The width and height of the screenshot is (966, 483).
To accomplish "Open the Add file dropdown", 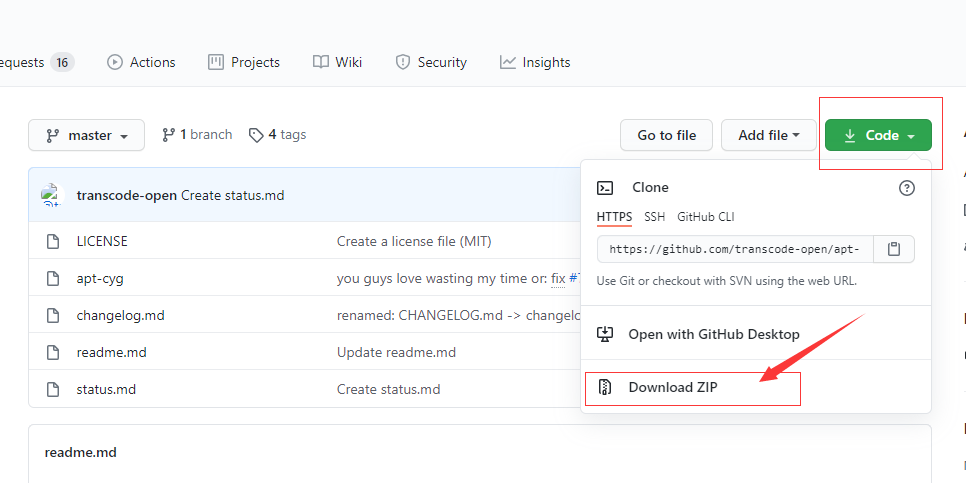I will click(769, 135).
